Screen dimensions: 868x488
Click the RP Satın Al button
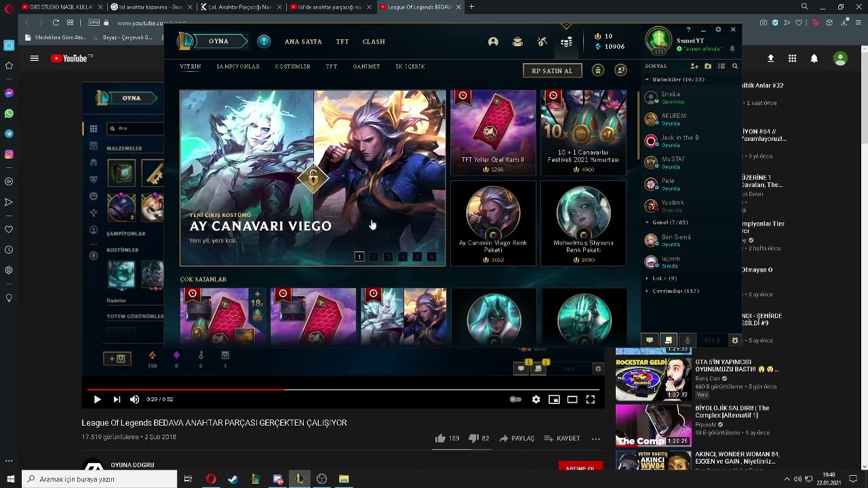tap(552, 70)
